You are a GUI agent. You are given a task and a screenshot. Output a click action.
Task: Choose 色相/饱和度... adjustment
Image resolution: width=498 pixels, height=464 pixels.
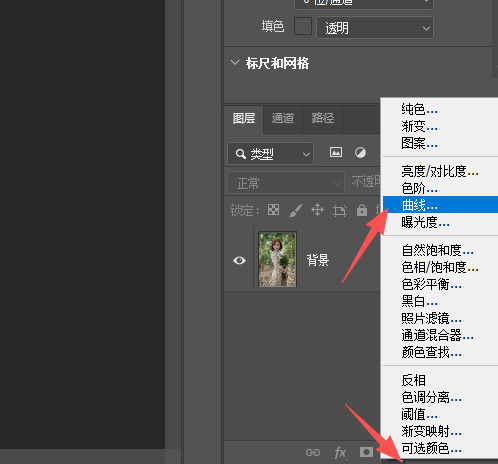440,267
